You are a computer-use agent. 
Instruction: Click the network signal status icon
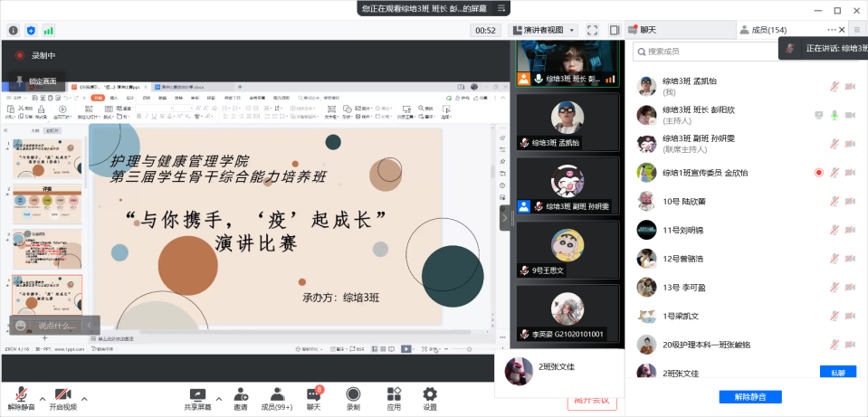(48, 30)
